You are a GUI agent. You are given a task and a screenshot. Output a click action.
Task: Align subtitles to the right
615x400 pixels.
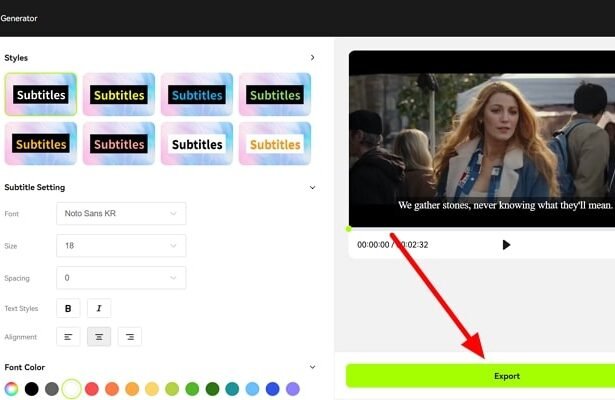[x=130, y=337]
